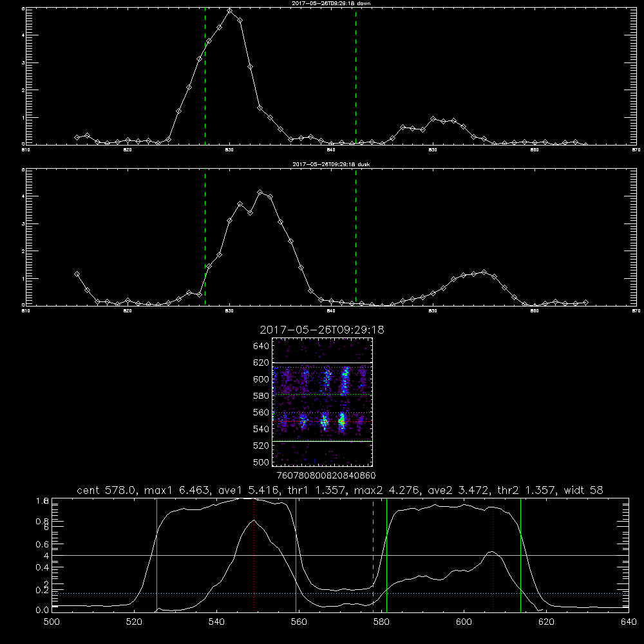Viewport: 644px width, 644px height.
Task: Select right green dashed line in dusk plot
Action: click(355, 239)
